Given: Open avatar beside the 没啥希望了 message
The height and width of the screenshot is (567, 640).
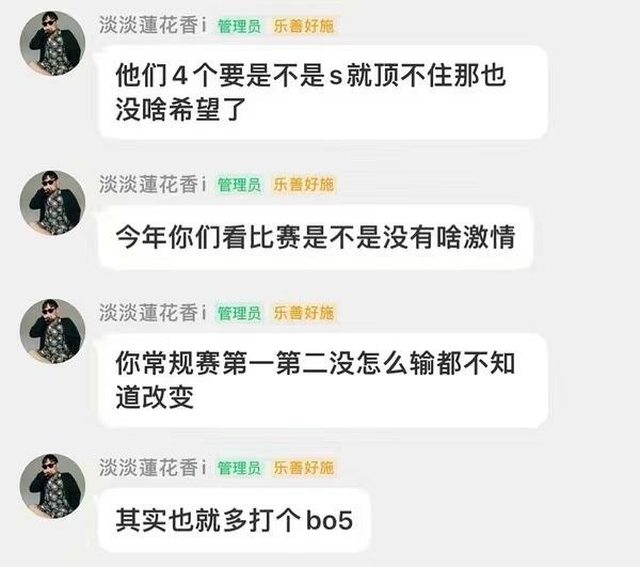Looking at the screenshot, I should pos(53,44).
